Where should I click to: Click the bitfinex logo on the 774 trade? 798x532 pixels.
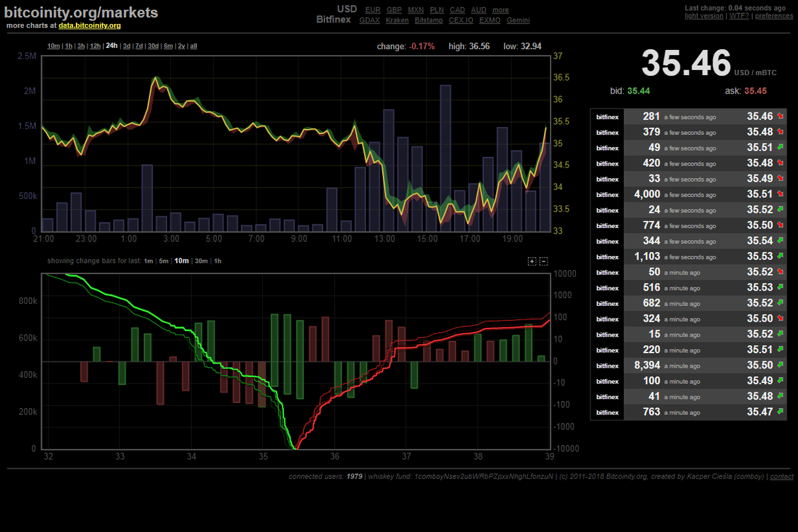click(607, 225)
